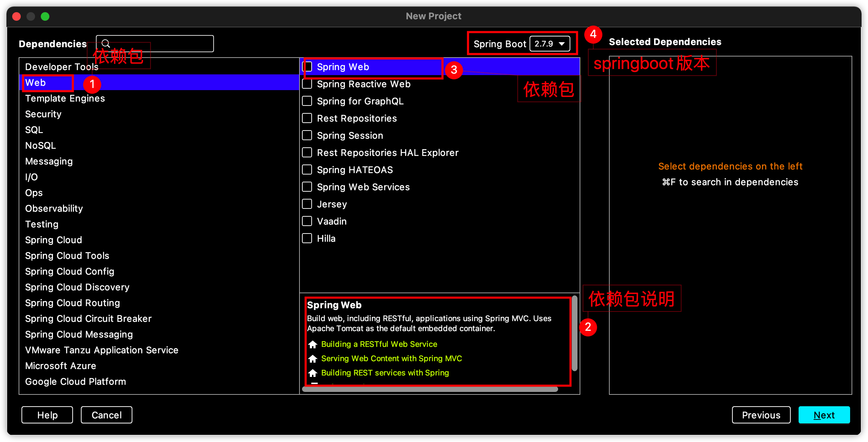
Task: Check the Jersey checkbox
Action: pyautogui.click(x=307, y=204)
